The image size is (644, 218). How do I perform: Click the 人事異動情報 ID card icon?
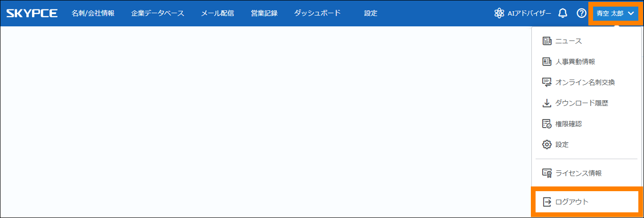pos(547,62)
